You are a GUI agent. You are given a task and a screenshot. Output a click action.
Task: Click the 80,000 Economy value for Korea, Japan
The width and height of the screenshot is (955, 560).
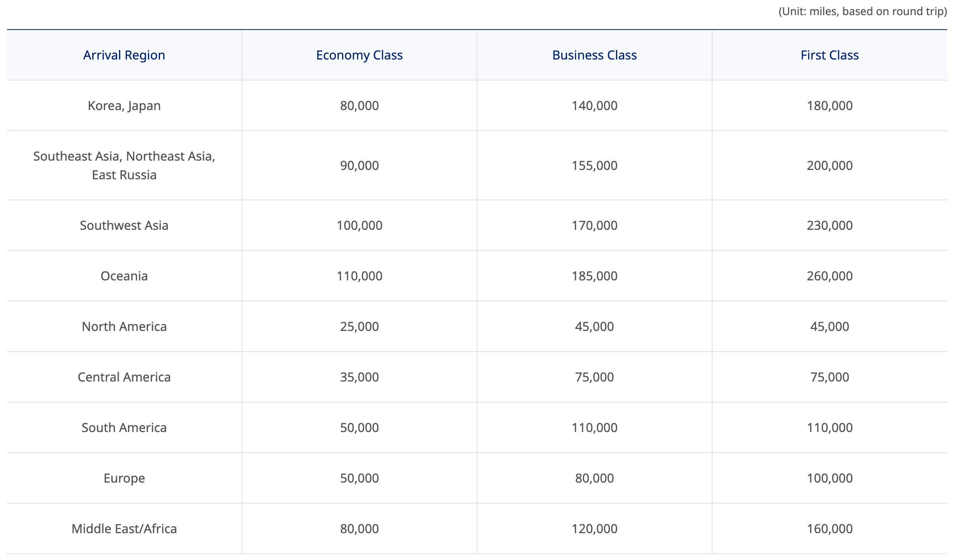(x=359, y=105)
